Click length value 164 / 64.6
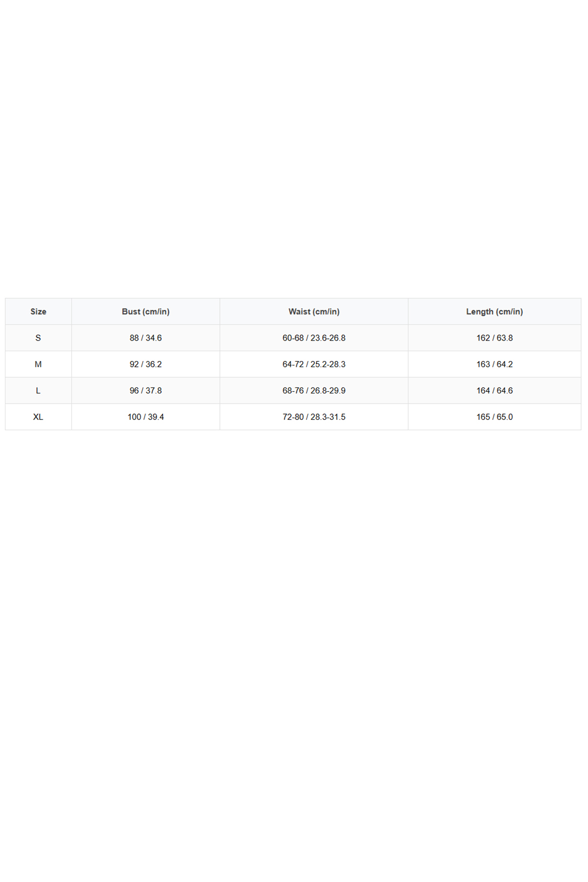Image resolution: width=588 pixels, height=882 pixels. click(495, 391)
